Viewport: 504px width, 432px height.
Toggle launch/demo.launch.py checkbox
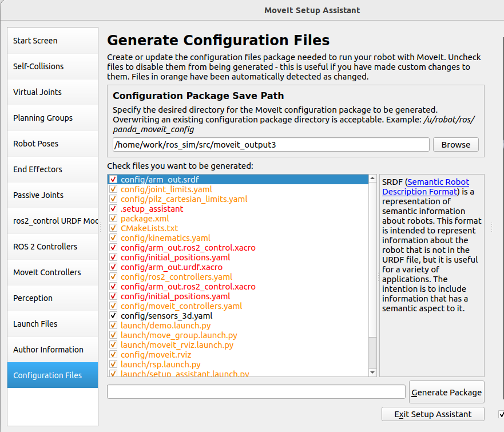coord(113,325)
